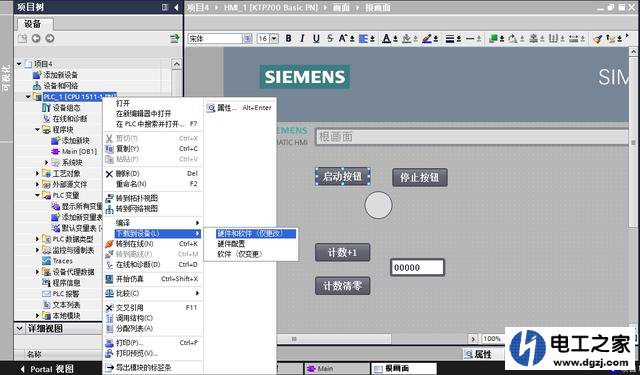Click the 停止按钮 on the HMI screen

tap(420, 177)
